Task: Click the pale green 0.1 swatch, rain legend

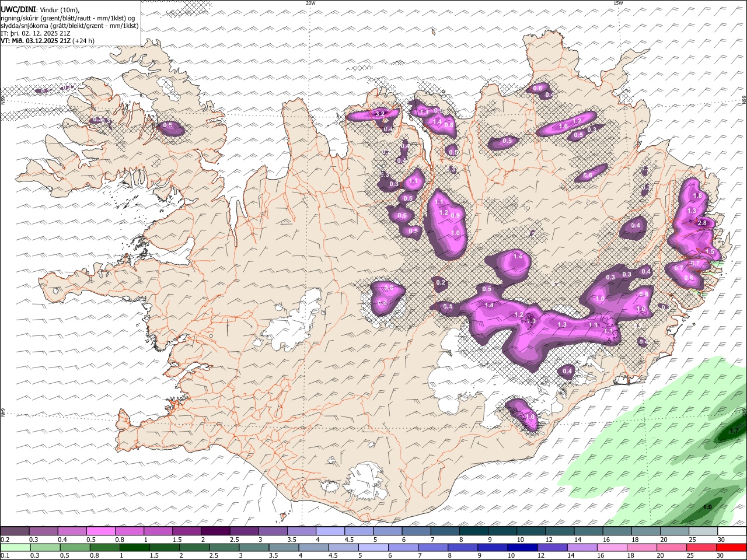Action: coord(15,548)
